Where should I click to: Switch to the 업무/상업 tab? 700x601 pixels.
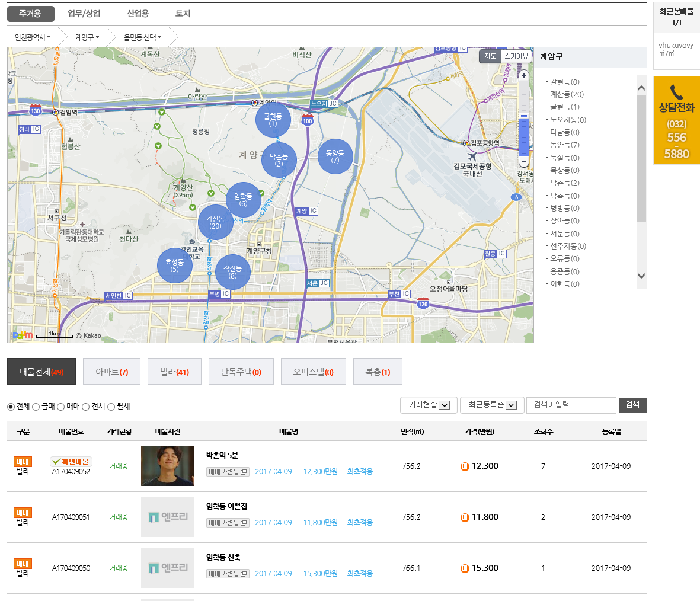click(x=84, y=14)
